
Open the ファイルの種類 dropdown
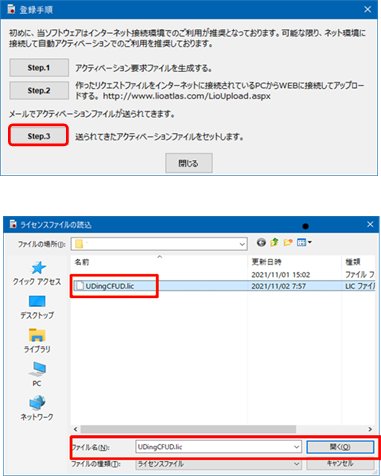click(x=219, y=464)
